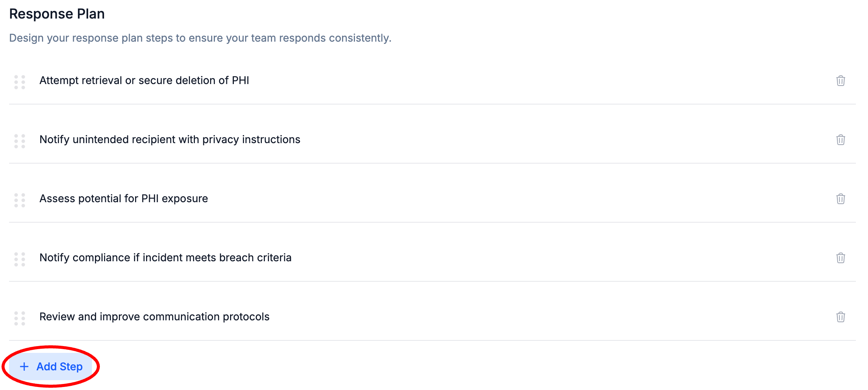
Task: Select the 'Assess potential for PHI exposure' text
Action: coord(123,199)
